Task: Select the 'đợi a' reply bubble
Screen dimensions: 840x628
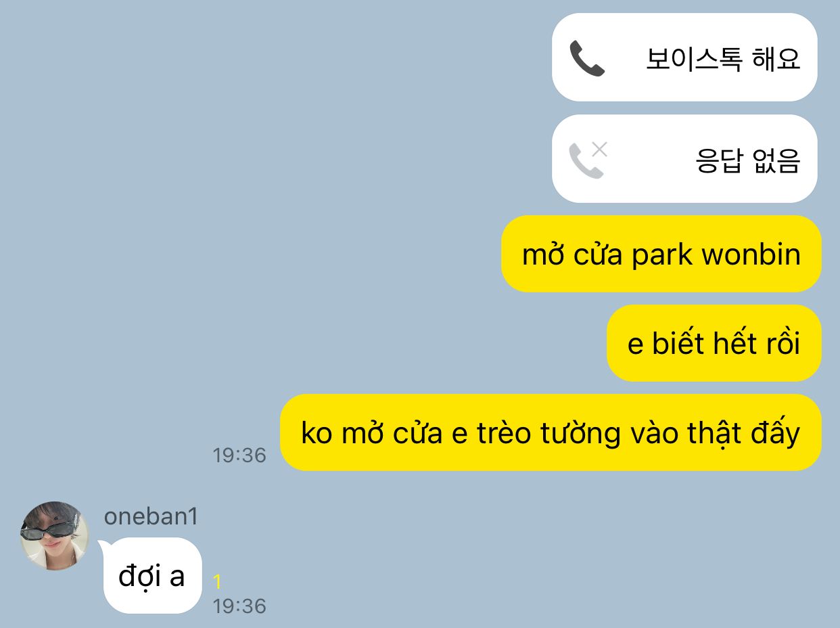Action: pyautogui.click(x=151, y=576)
